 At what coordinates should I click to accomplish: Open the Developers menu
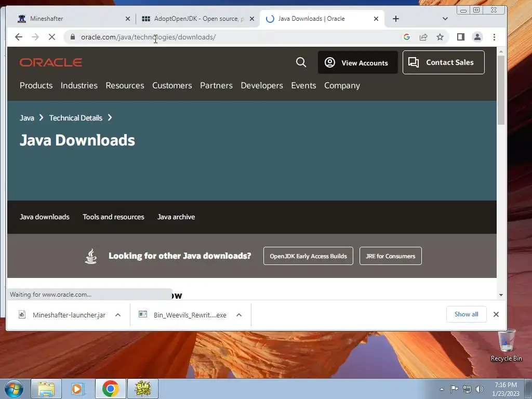coord(262,86)
